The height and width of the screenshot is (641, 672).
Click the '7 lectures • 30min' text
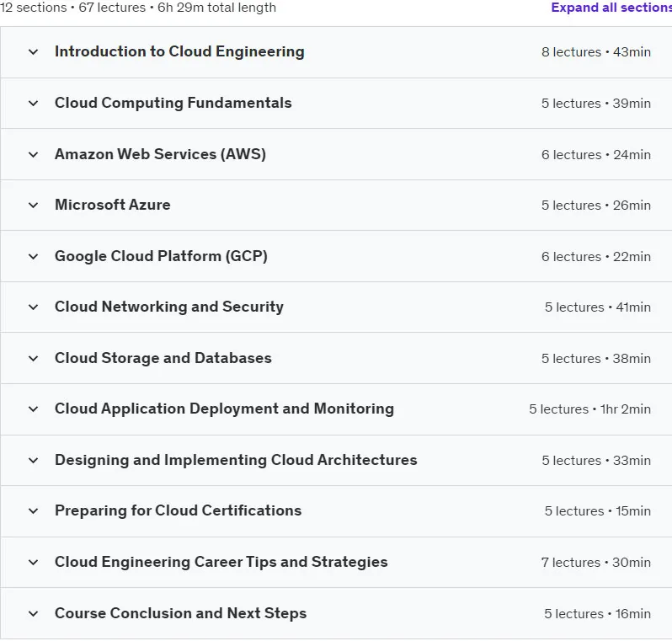(x=596, y=562)
